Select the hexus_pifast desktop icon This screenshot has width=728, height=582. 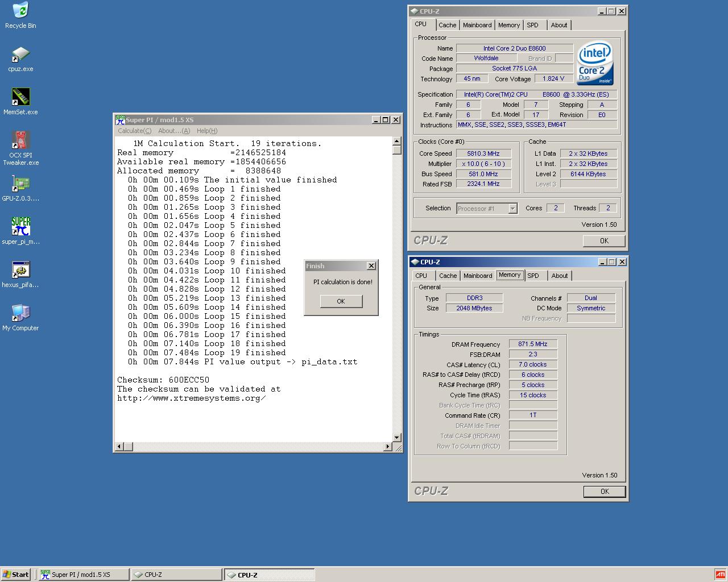point(20,275)
